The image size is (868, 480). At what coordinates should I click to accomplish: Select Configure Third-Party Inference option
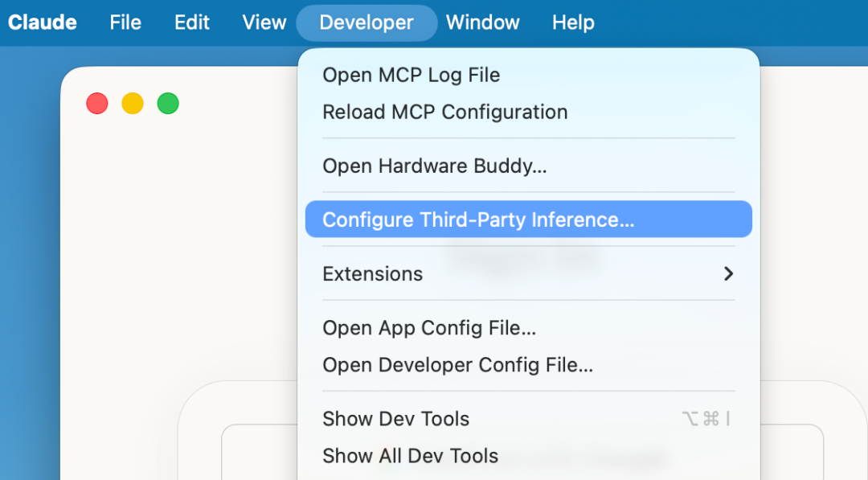[x=478, y=219]
